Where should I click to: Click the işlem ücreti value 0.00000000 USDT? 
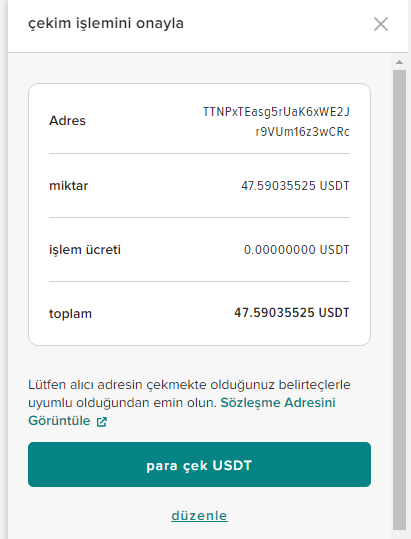(297, 250)
